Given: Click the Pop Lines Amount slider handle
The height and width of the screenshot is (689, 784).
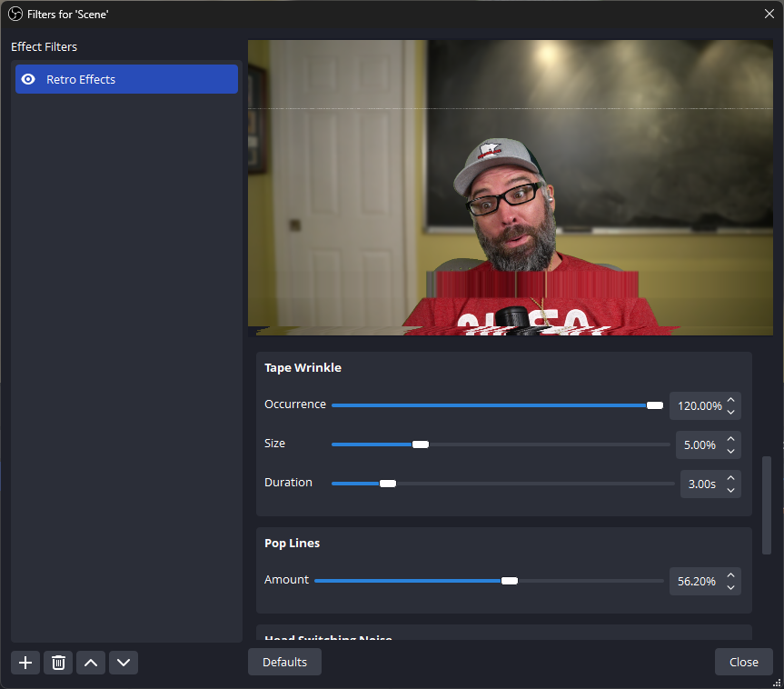Looking at the screenshot, I should coord(510,581).
